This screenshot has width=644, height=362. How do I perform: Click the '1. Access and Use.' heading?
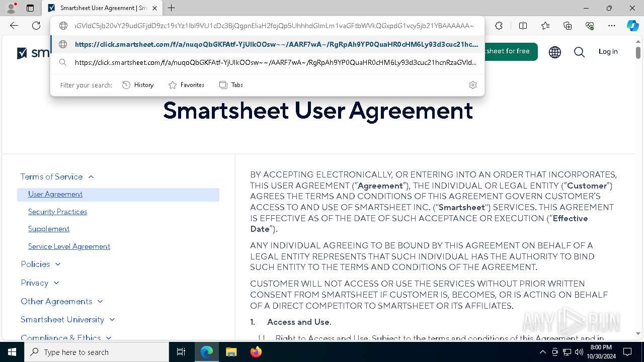291,322
